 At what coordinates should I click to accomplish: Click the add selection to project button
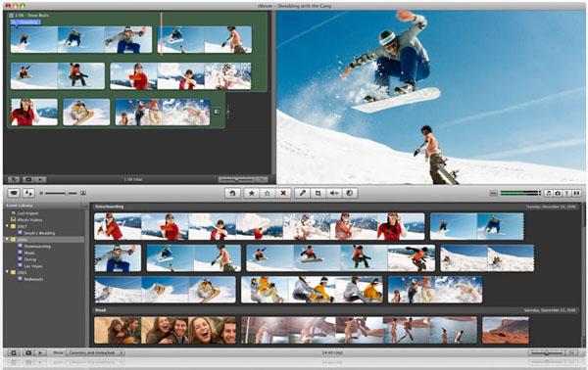coord(232,193)
